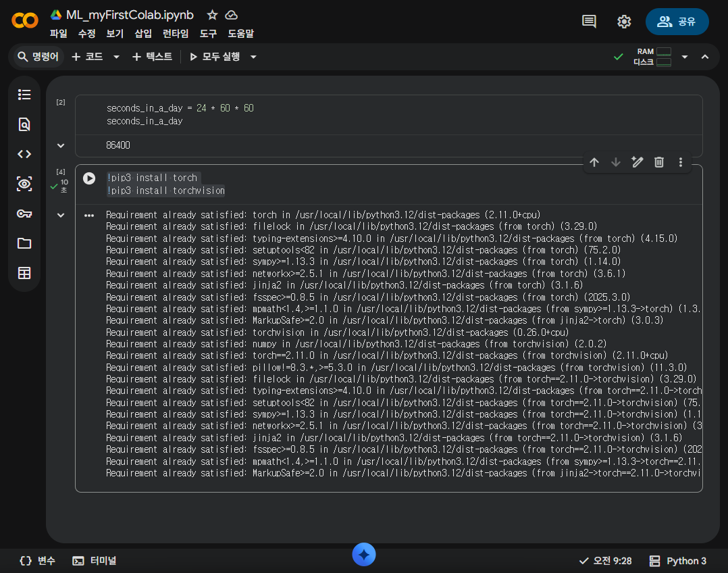
Task: Click the [2] execution count label
Action: 61,102
